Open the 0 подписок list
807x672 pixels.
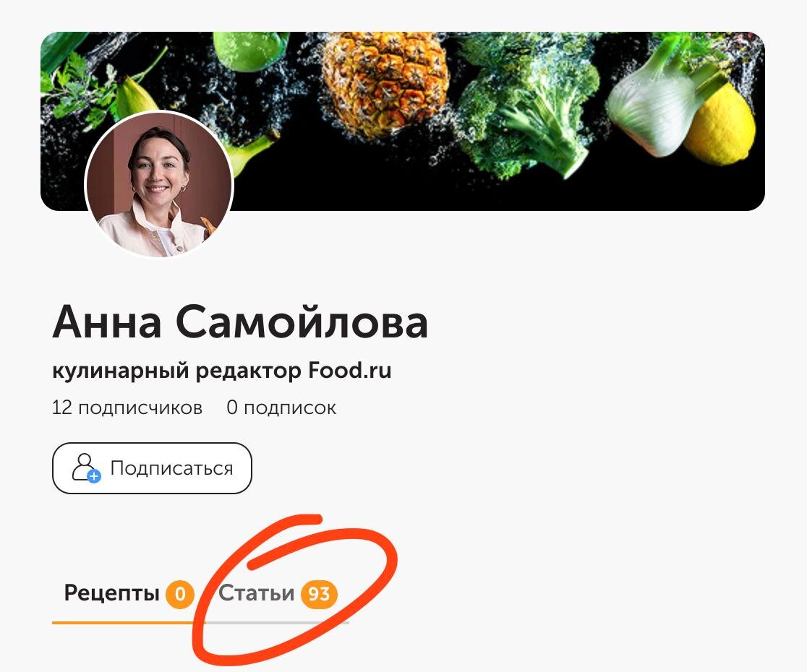[281, 408]
